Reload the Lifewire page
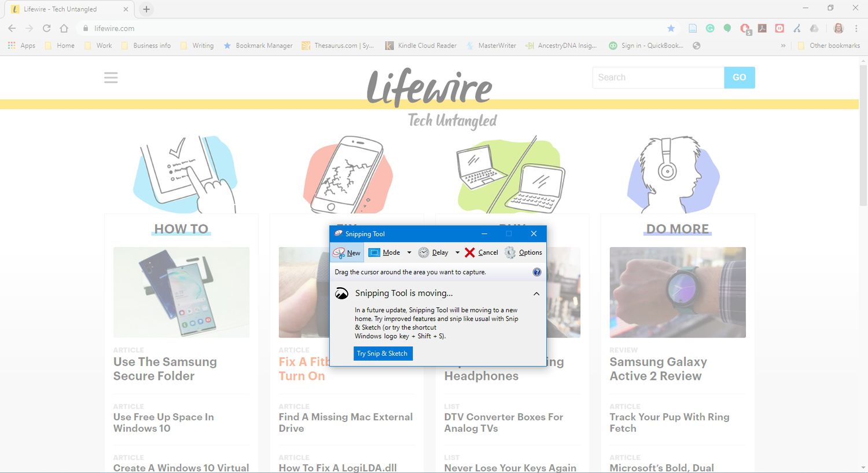 point(47,28)
